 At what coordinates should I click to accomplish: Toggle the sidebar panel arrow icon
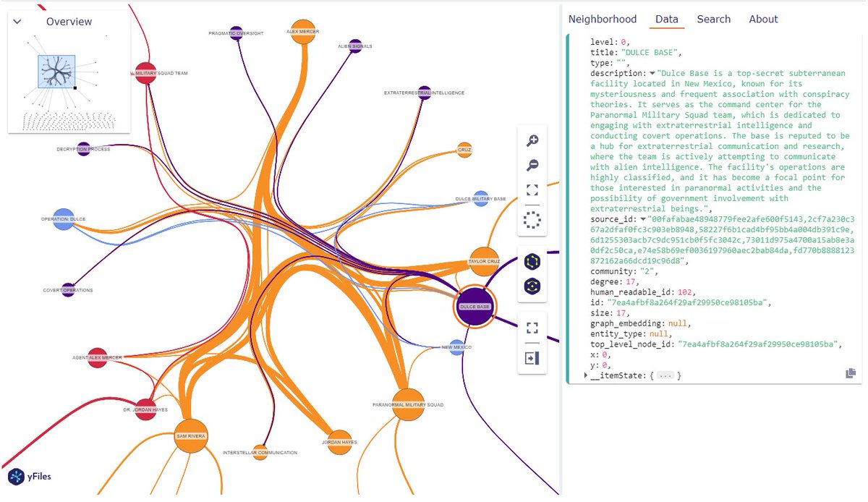(x=532, y=358)
